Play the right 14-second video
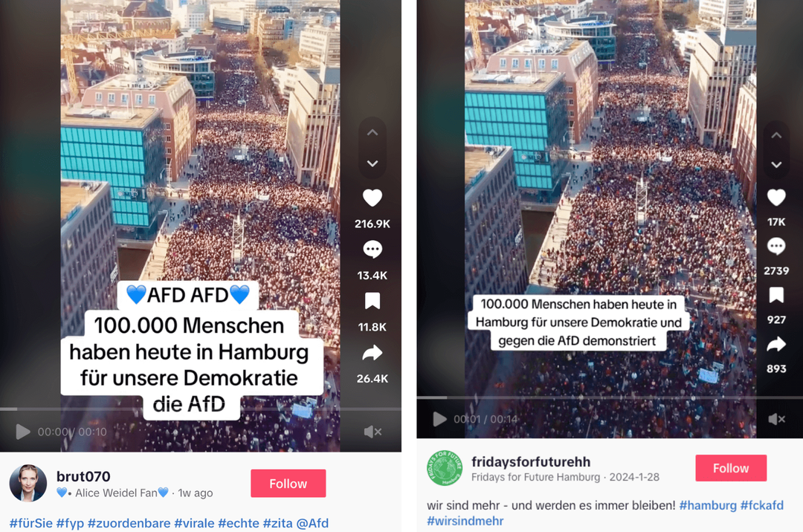The image size is (803, 532). point(439,420)
